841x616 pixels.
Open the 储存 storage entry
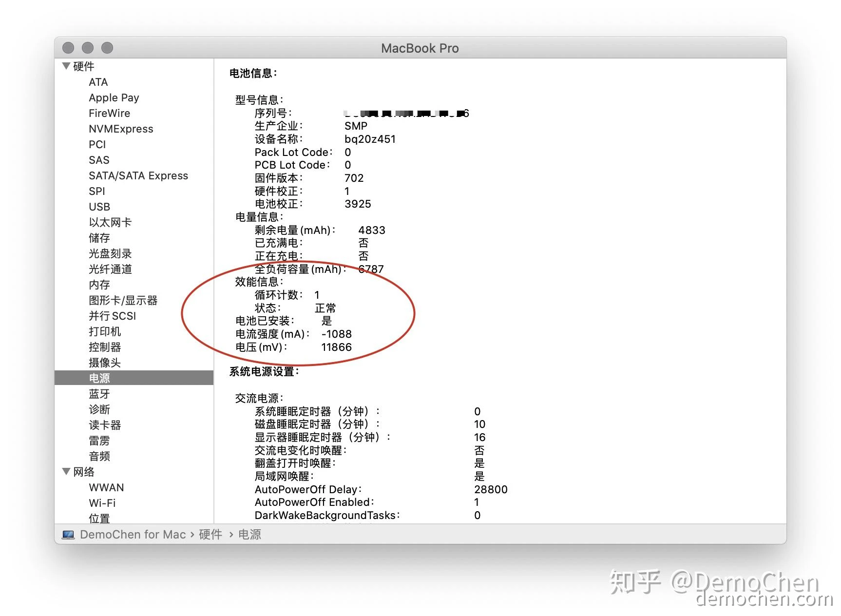point(99,238)
